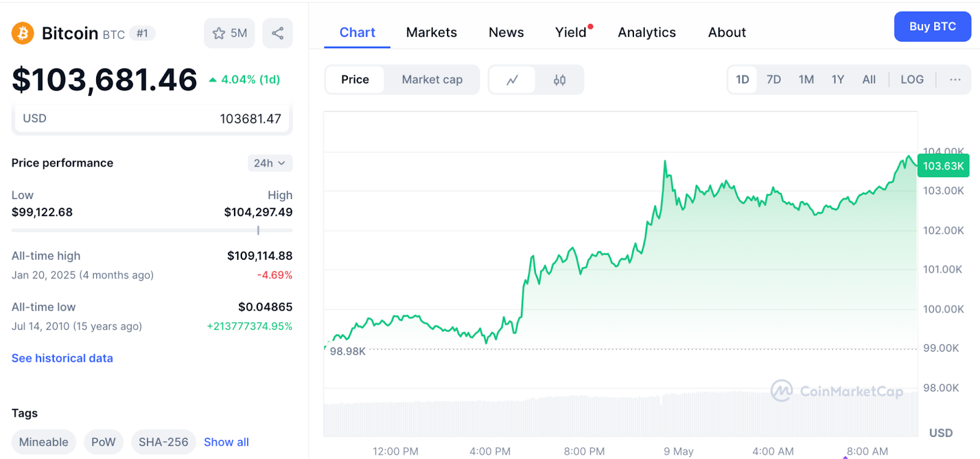This screenshot has height=459, width=980.
Task: Add Bitcoin to watchlist with star button
Action: pyautogui.click(x=230, y=33)
